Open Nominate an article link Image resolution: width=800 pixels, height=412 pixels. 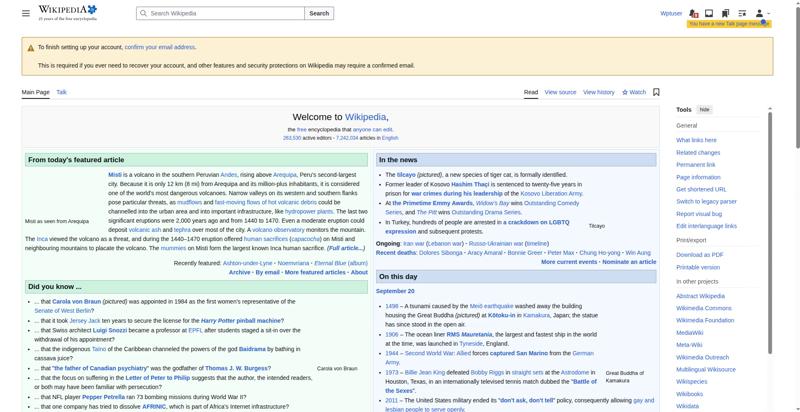coord(629,262)
